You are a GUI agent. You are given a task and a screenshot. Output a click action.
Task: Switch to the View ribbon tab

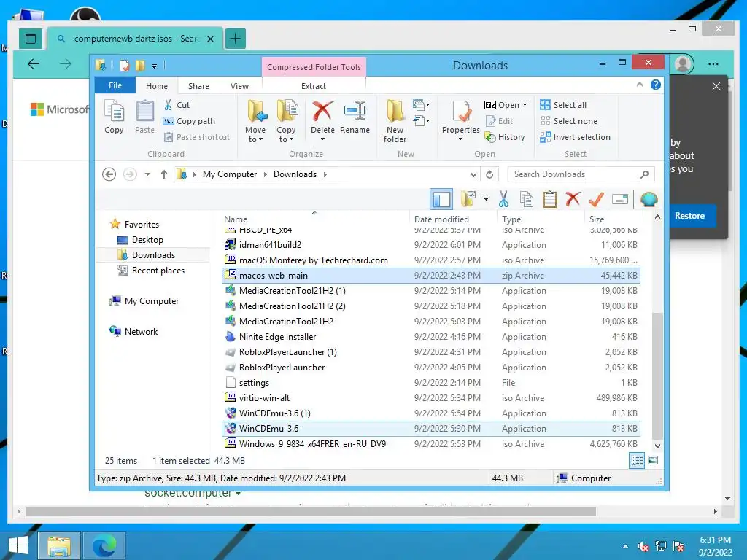239,86
